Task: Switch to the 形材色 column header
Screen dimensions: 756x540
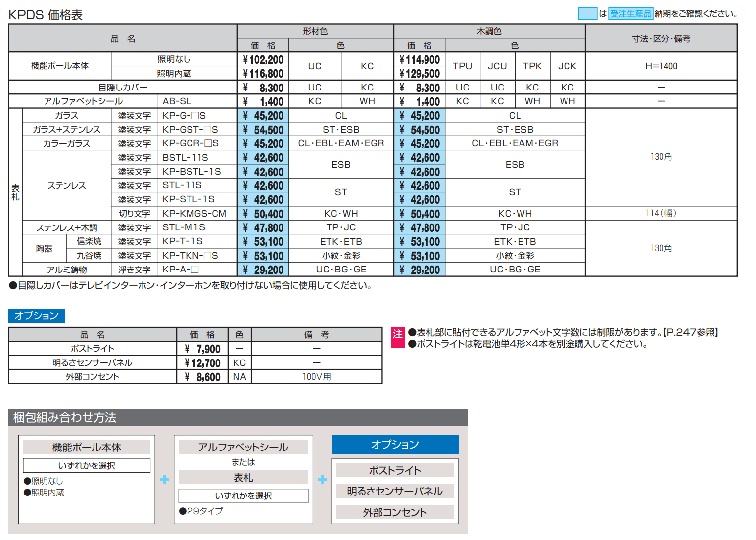Action: (315, 31)
